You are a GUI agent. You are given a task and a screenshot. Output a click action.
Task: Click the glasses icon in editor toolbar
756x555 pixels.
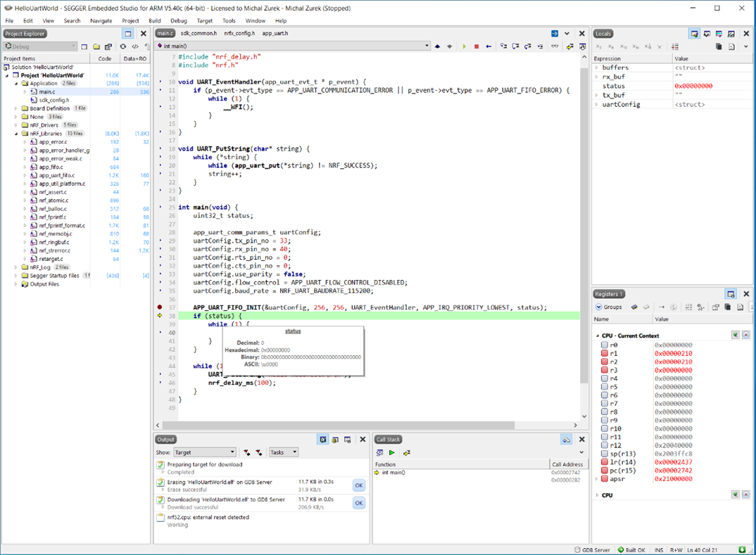coord(555,46)
